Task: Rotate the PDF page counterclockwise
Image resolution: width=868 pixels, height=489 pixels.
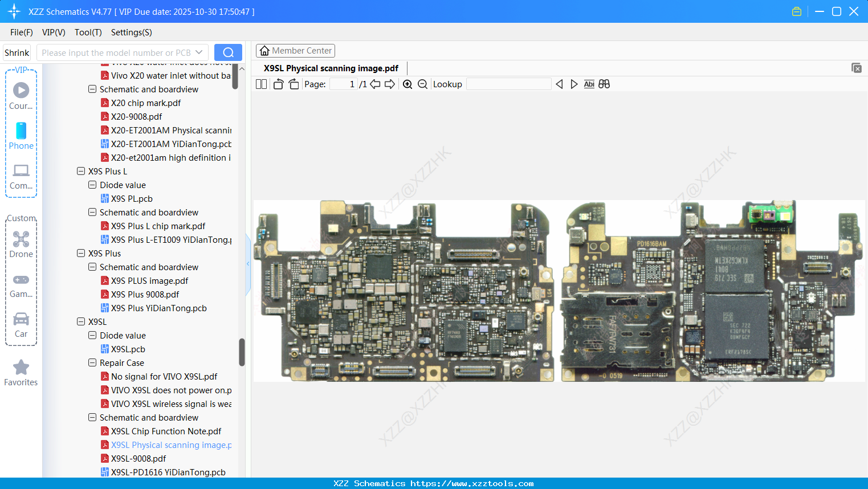Action: pyautogui.click(x=278, y=83)
